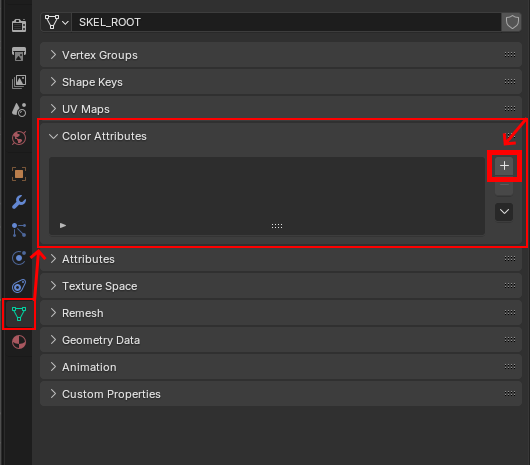Click the SKEL_ROOT mesh name field
This screenshot has width=530, height=465.
pos(287,22)
